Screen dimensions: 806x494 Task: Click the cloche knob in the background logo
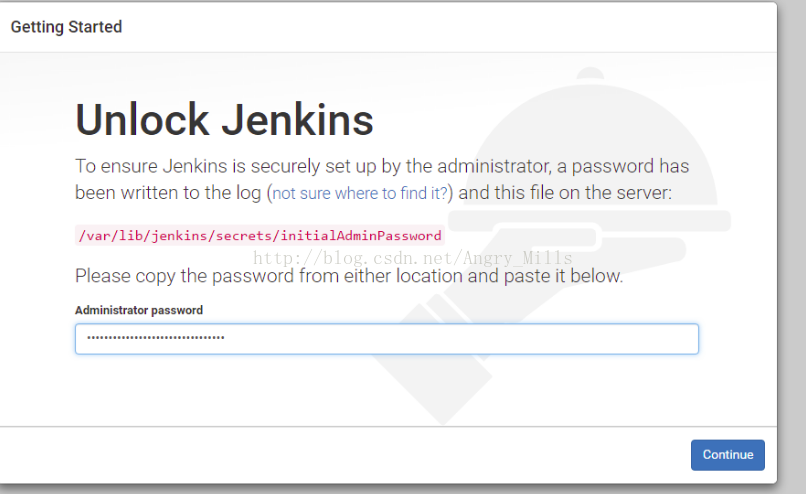(590, 73)
